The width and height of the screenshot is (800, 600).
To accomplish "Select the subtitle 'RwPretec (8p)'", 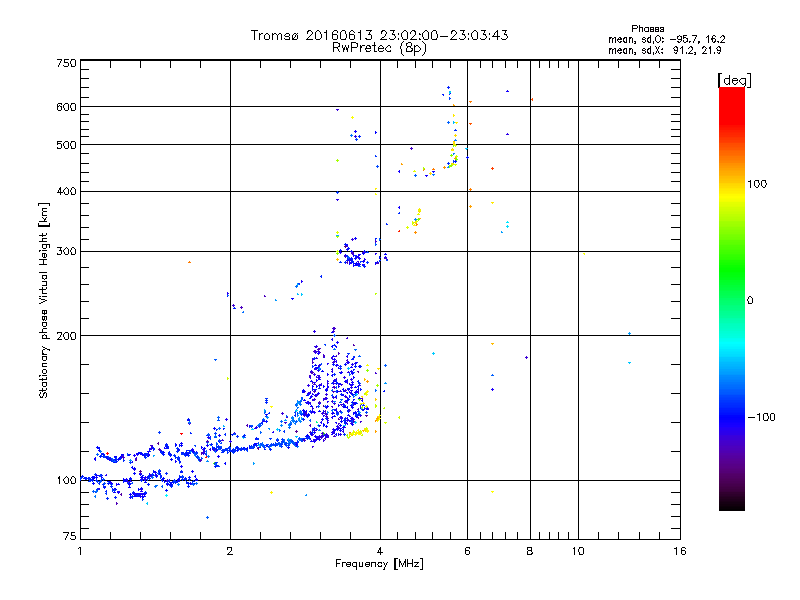I will pyautogui.click(x=379, y=48).
